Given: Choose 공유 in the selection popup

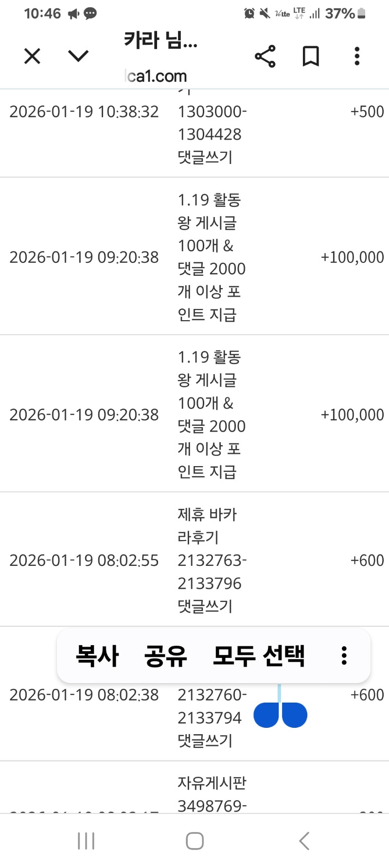Looking at the screenshot, I should click(166, 655).
